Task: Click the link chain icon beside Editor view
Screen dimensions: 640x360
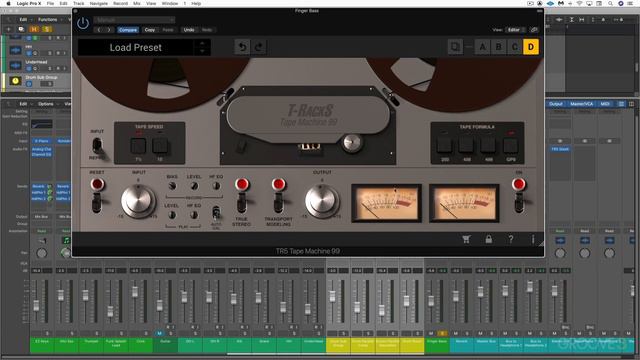Action: click(x=533, y=30)
